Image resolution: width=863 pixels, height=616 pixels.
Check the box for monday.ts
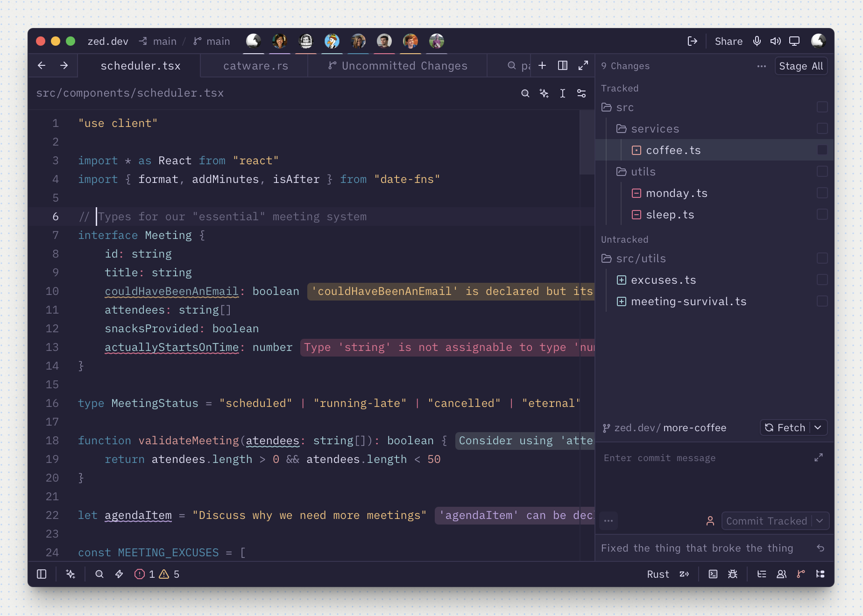tap(822, 193)
